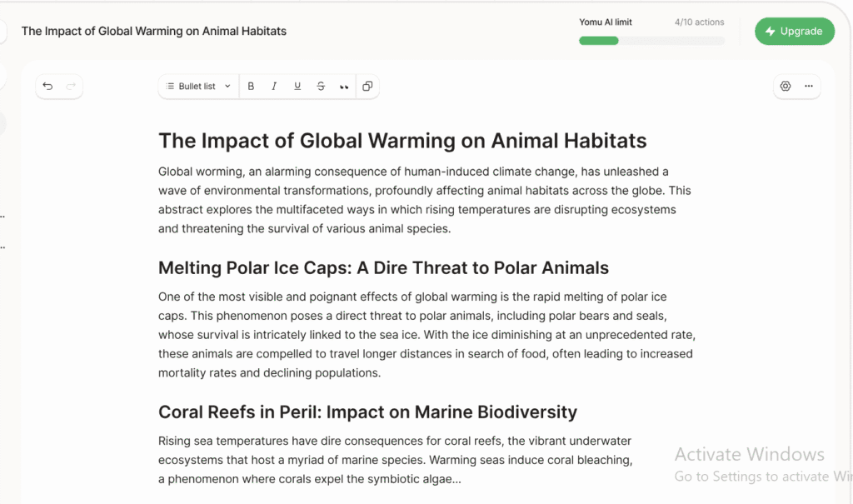Viewport: 853px width, 504px height.
Task: Click the Upgrade button
Action: (x=794, y=32)
